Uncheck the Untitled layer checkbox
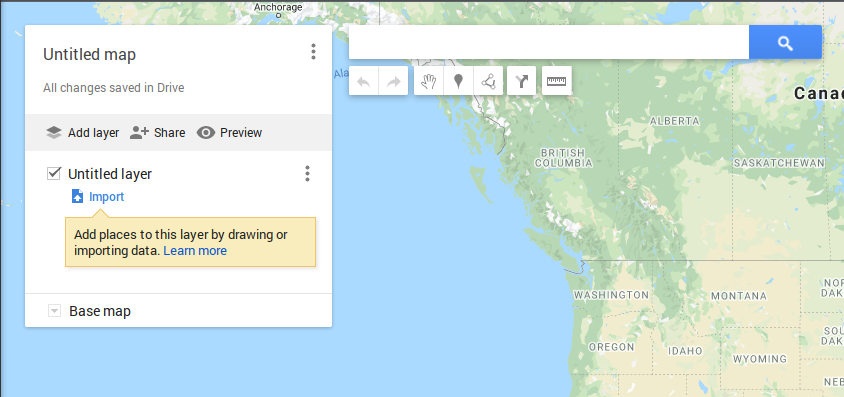The width and height of the screenshot is (844, 397). 53,173
